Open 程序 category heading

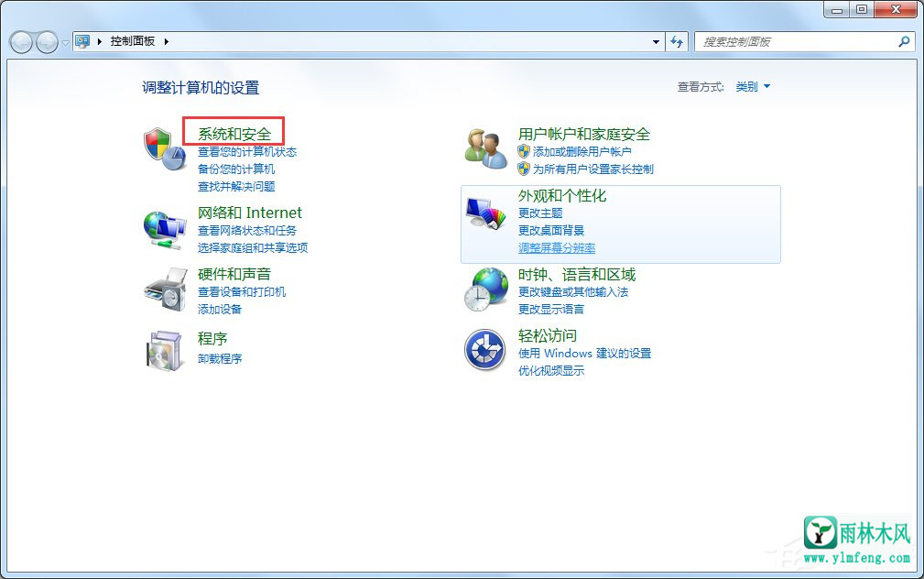pos(212,338)
